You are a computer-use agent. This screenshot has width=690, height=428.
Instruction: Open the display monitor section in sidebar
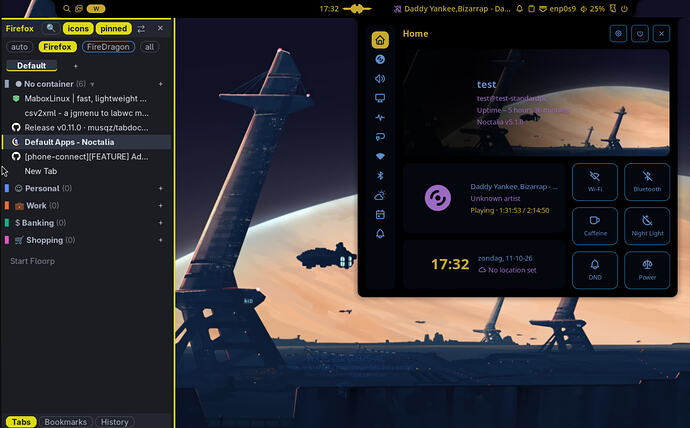[380, 98]
